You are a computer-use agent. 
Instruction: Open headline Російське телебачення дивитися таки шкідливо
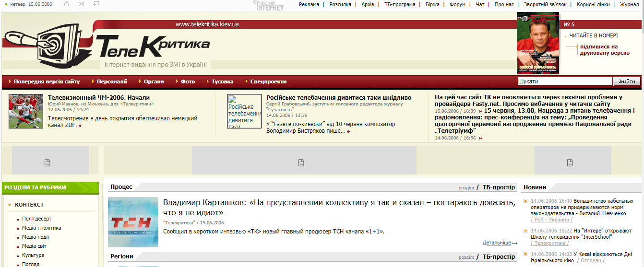(x=339, y=97)
